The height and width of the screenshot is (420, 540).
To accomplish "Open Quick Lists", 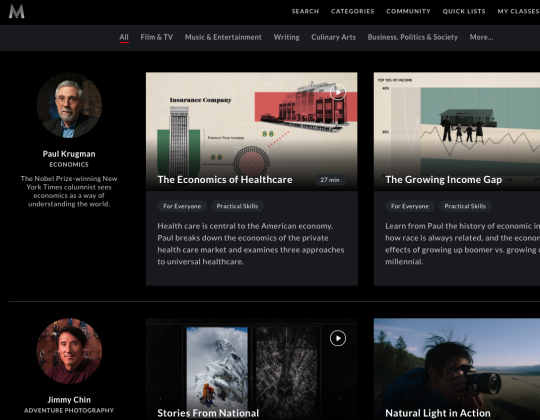I will (464, 11).
